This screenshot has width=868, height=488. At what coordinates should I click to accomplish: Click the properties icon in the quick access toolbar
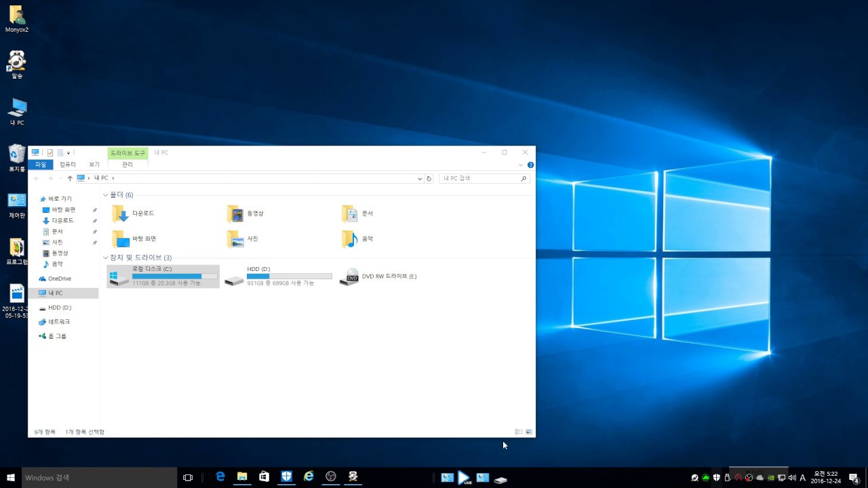point(50,152)
